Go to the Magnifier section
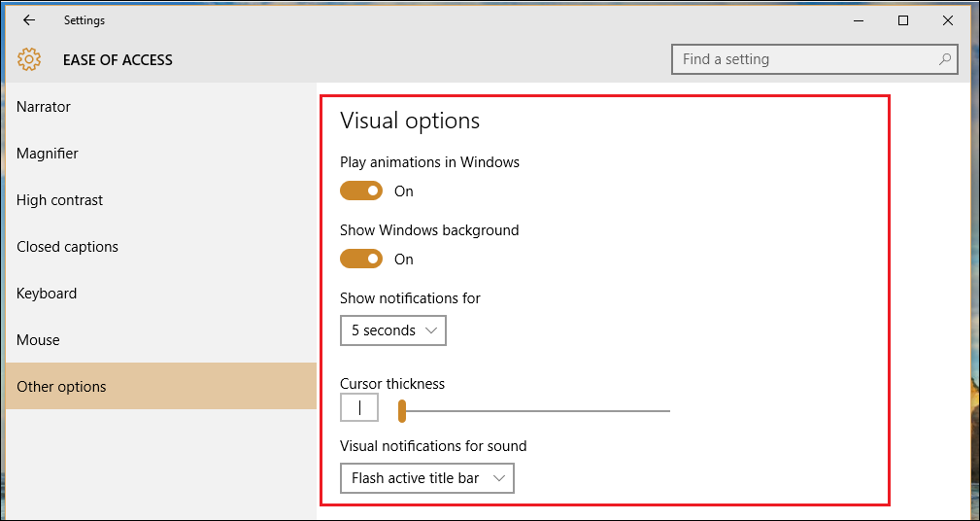The image size is (980, 521). point(48,154)
